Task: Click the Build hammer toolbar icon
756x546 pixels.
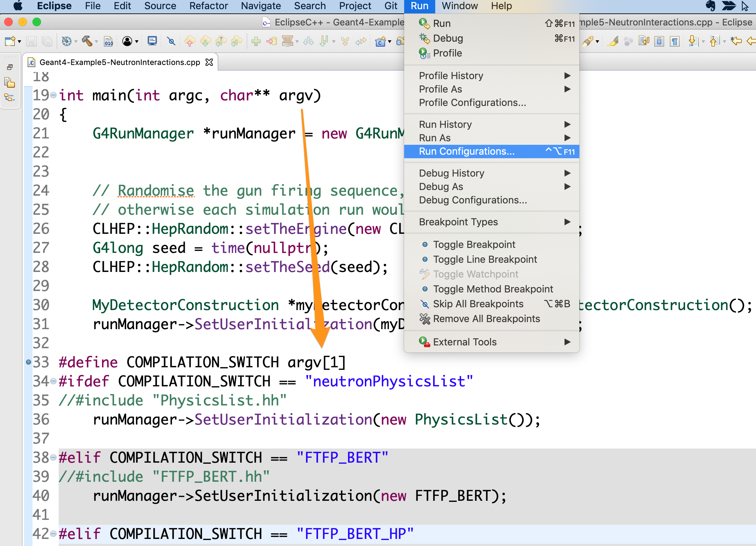Action: (87, 41)
